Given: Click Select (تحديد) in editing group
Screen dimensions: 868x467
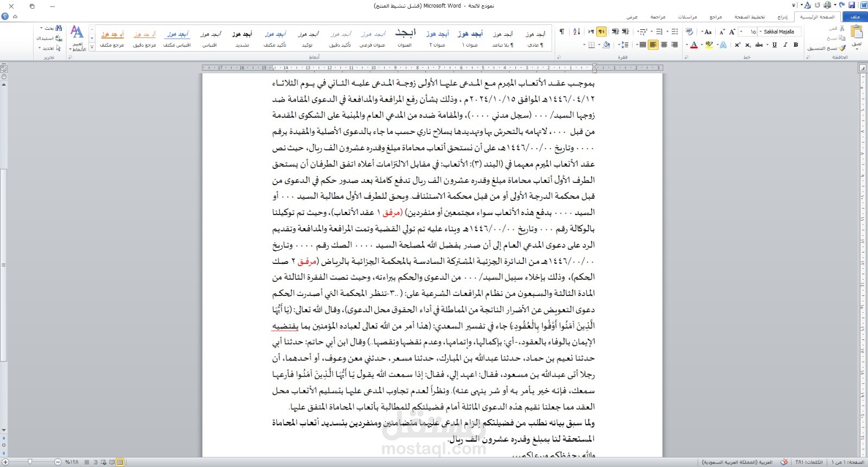Looking at the screenshot, I should [50, 48].
